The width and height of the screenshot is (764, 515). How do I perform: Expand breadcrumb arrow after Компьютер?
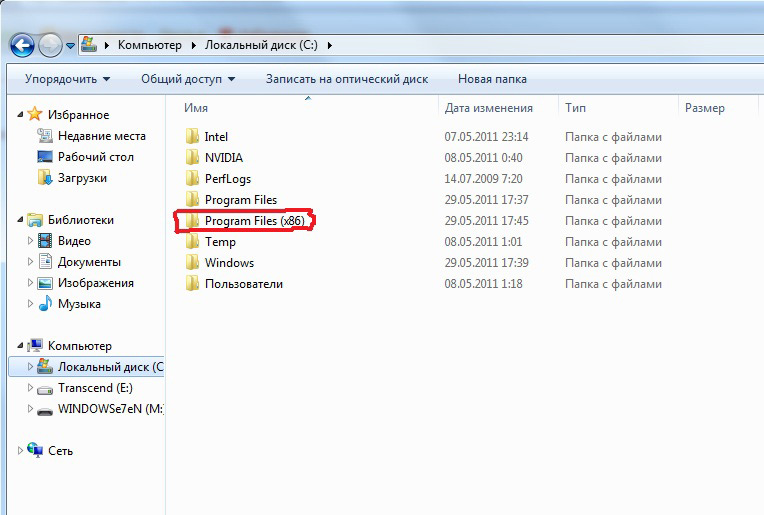[193, 45]
